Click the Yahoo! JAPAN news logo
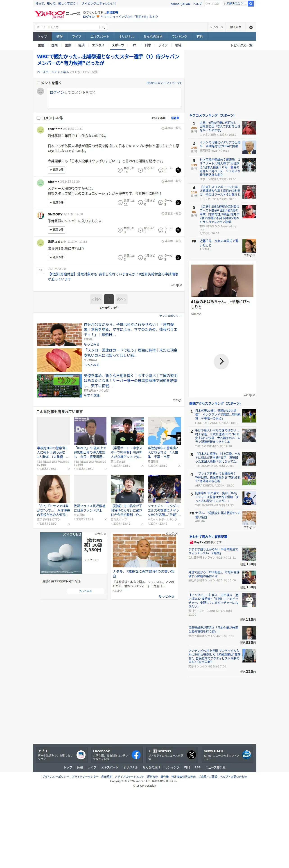The image size is (289, 868). [57, 14]
